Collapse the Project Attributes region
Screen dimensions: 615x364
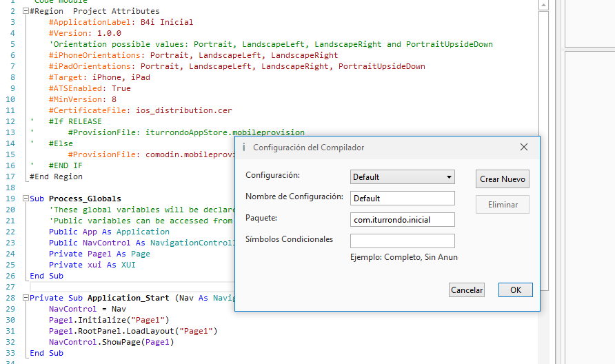point(26,12)
